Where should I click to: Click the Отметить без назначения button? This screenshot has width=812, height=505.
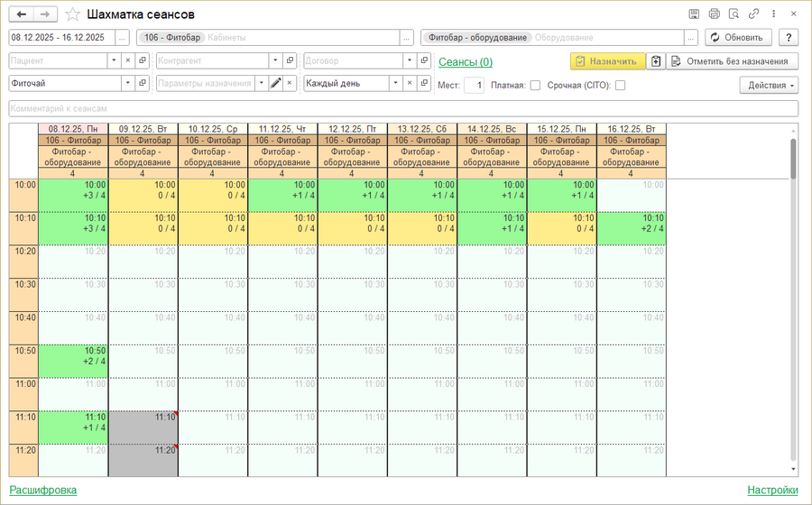[x=732, y=61]
